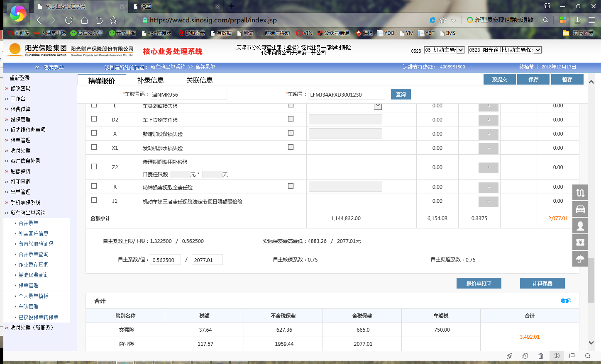Click the 计算保费 button

coord(542,283)
